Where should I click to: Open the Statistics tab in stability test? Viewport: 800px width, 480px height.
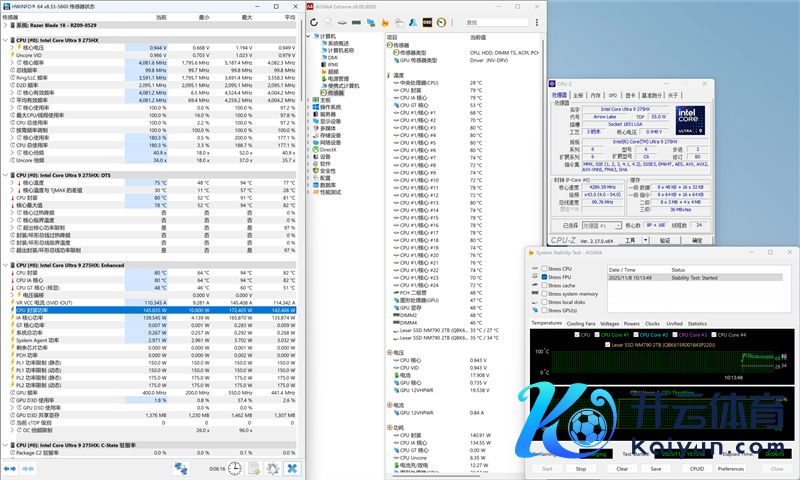click(x=697, y=323)
